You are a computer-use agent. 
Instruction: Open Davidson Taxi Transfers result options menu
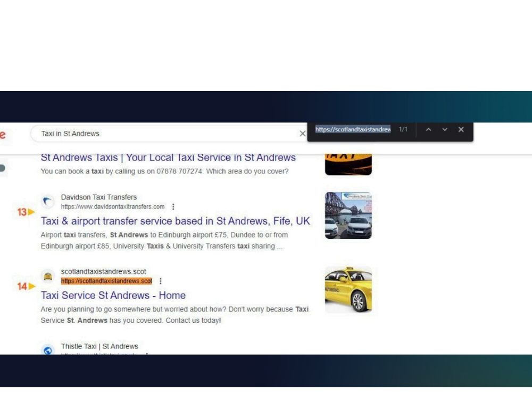[x=173, y=206]
